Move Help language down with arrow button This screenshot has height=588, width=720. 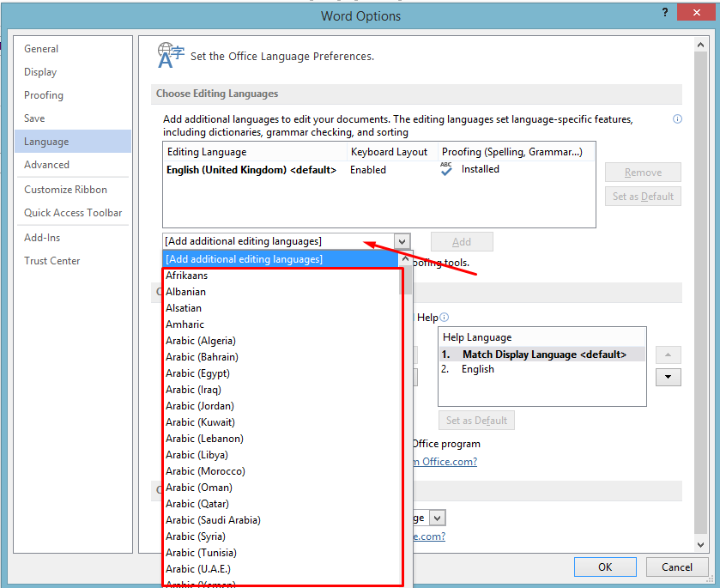(x=669, y=377)
